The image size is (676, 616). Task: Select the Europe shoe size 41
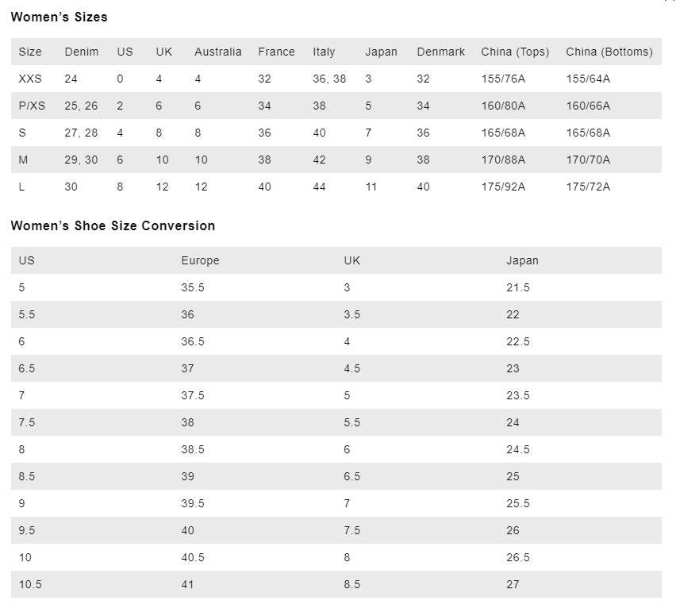point(187,584)
